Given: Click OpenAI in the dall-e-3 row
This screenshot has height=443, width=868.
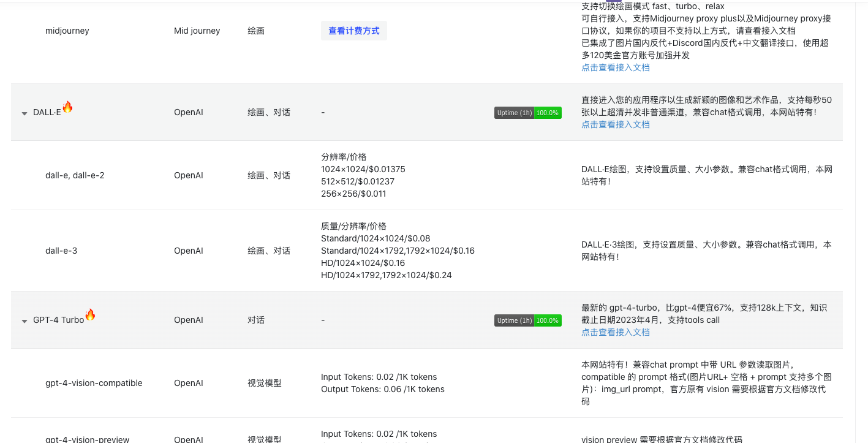Looking at the screenshot, I should tap(189, 251).
